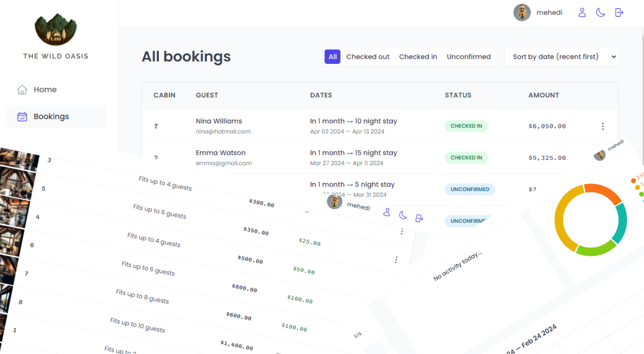Click The Wild Oasis logo
The width and height of the screenshot is (644, 354).
(x=56, y=30)
